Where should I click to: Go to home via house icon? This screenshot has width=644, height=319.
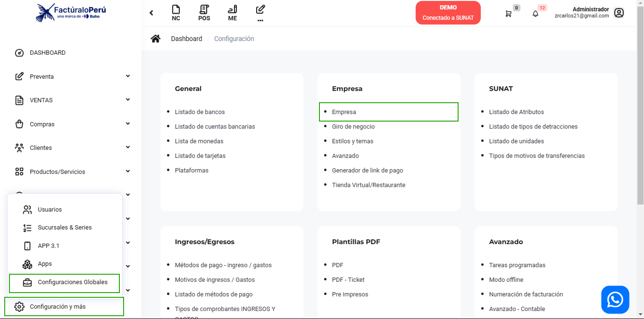point(155,39)
